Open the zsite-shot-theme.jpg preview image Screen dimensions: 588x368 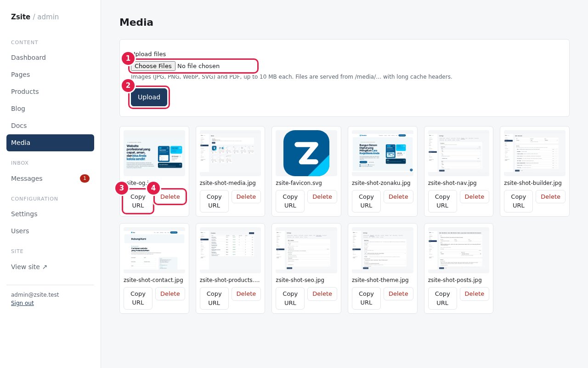(383, 250)
